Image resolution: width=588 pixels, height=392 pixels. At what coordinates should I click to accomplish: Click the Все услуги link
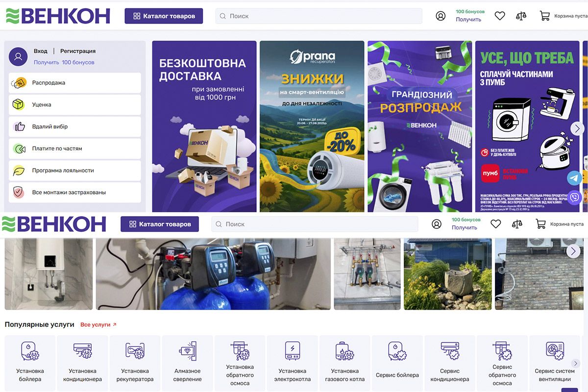click(96, 324)
